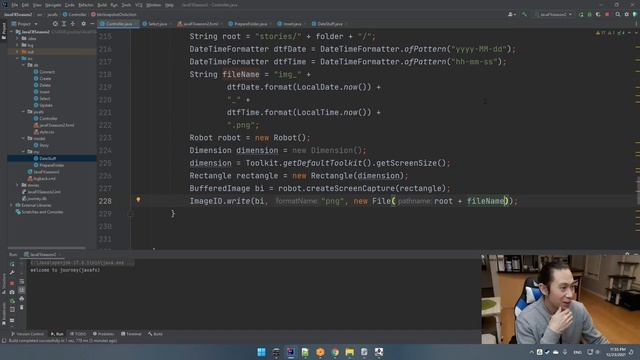Open File Explorer from the taskbar
Viewport: 640px width, 360px height.
350,352
